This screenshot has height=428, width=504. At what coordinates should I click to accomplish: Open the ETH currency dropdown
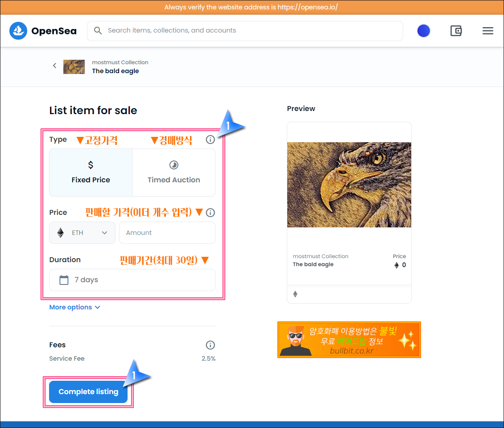(x=82, y=233)
